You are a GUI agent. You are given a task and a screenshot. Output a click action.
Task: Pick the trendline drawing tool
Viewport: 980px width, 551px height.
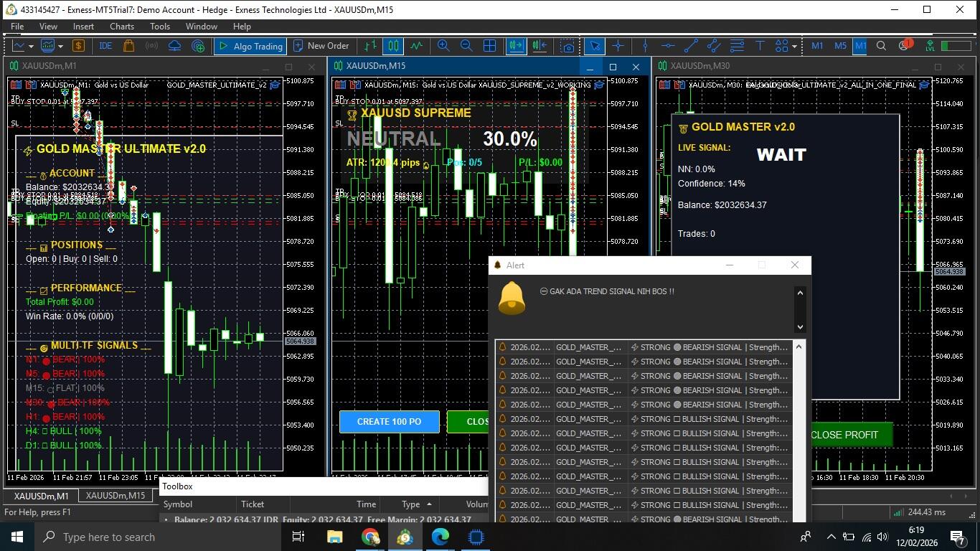tap(691, 46)
